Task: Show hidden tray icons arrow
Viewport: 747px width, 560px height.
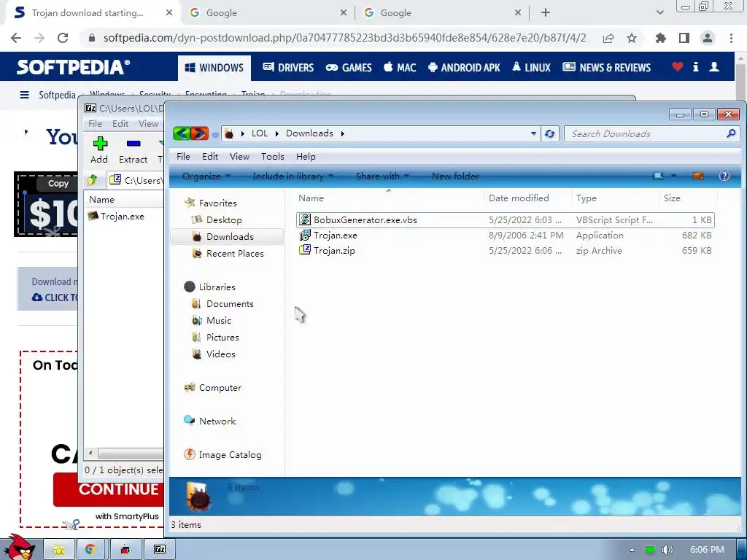Action: (632, 550)
